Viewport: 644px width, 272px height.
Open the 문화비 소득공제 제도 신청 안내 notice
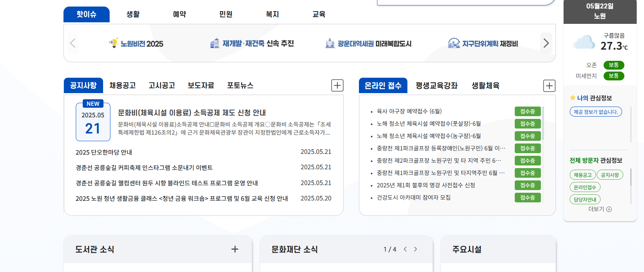click(x=192, y=113)
